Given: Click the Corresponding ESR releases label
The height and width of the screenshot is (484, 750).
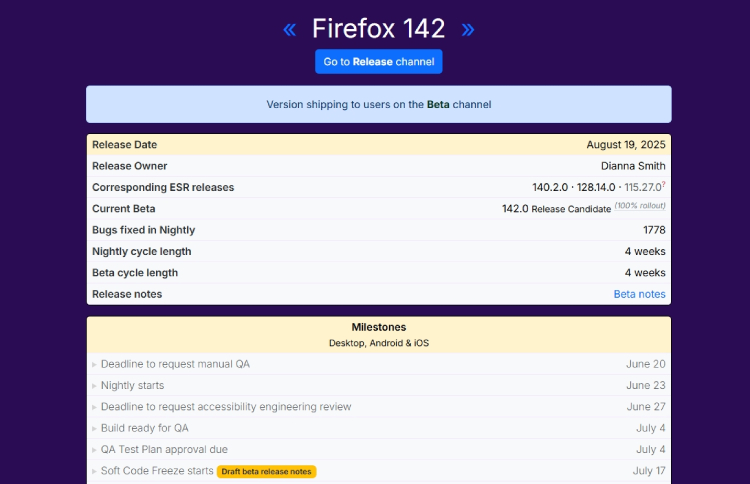Looking at the screenshot, I should click(163, 187).
